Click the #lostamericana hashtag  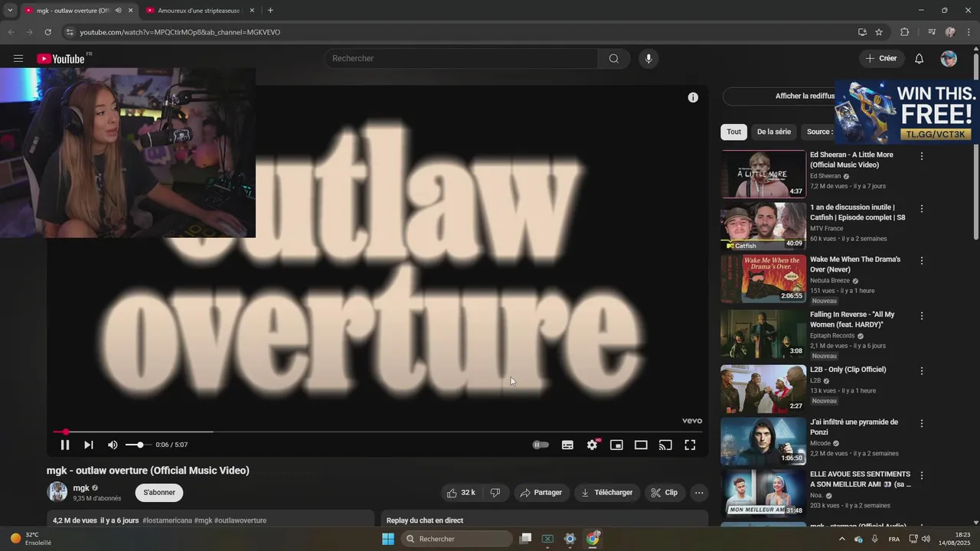(167, 520)
